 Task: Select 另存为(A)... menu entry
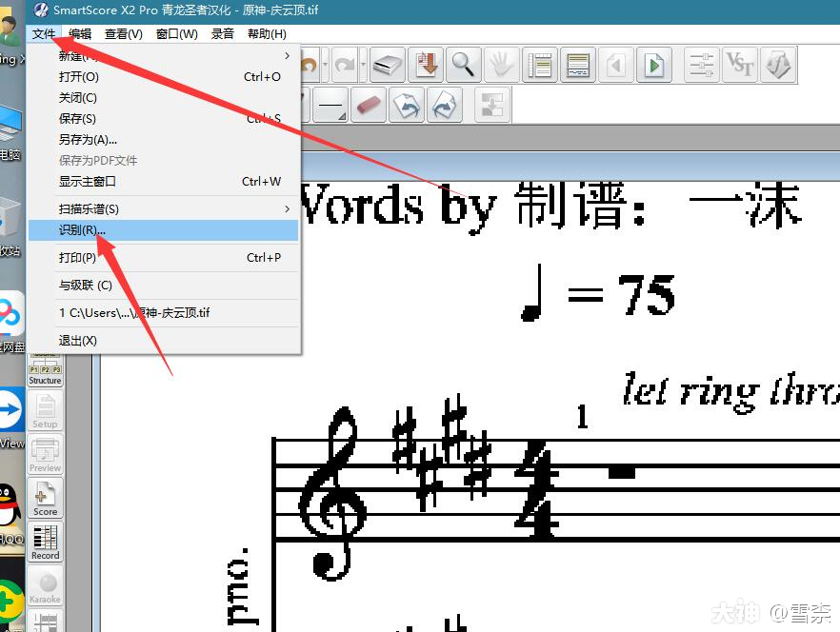(88, 140)
